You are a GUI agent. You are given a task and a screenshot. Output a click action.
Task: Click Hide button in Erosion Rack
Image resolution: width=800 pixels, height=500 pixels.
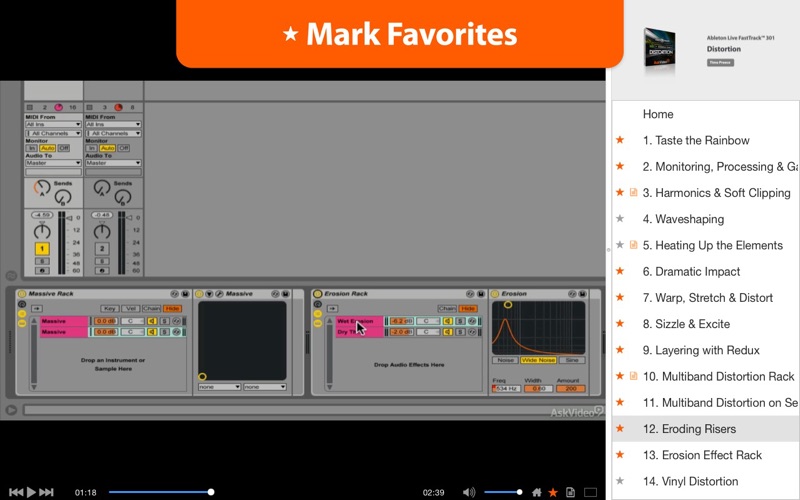[x=468, y=308]
